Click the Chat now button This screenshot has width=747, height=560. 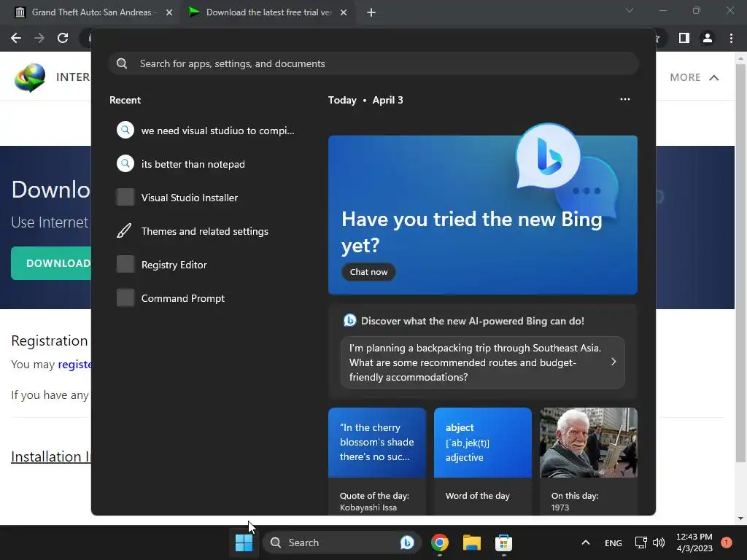(x=368, y=272)
